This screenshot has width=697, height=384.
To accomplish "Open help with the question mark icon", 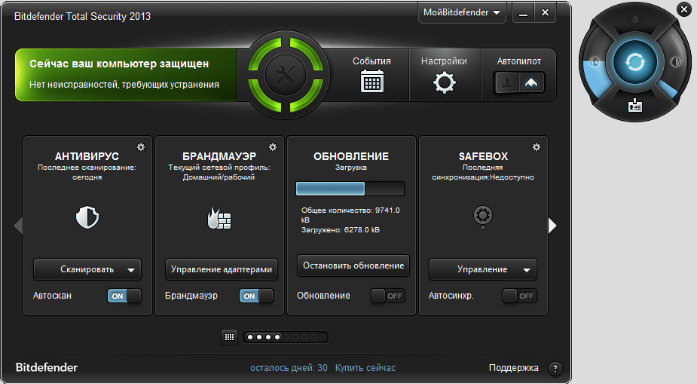I will tap(555, 368).
